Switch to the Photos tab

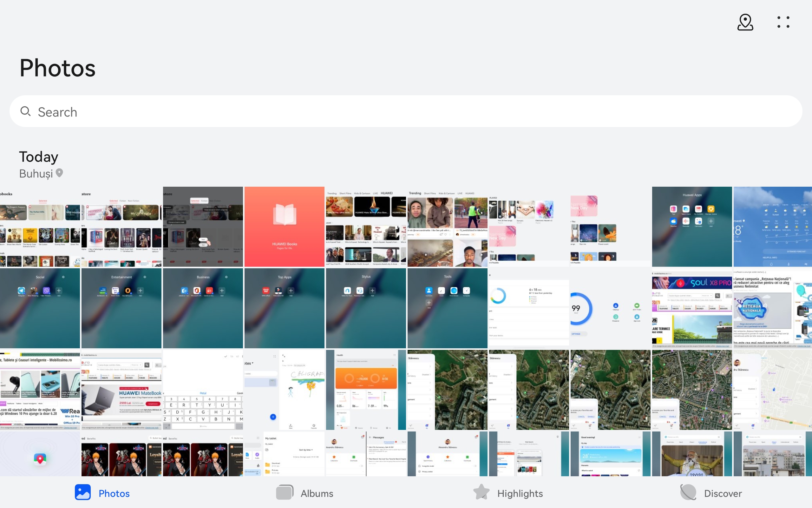coord(102,493)
